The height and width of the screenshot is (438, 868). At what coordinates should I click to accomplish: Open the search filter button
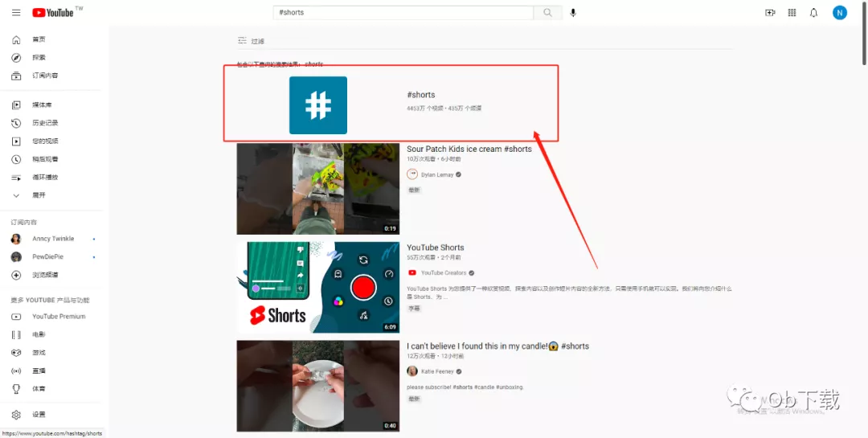pyautogui.click(x=251, y=41)
